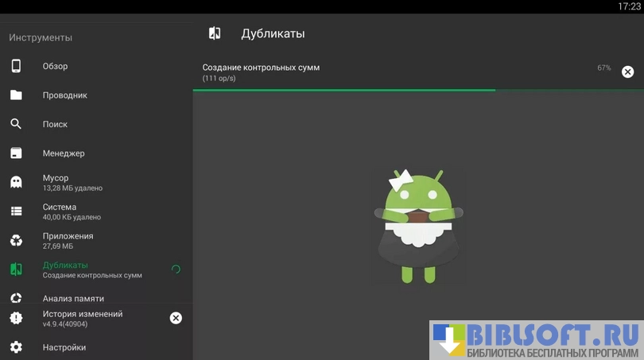Click the Поиск magnifier icon
Viewport: 644px width, 360px height.
coord(16,124)
